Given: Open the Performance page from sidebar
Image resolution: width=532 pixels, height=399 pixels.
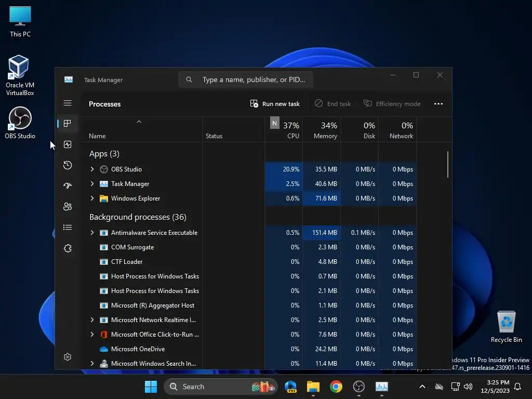Looking at the screenshot, I should 68,144.
